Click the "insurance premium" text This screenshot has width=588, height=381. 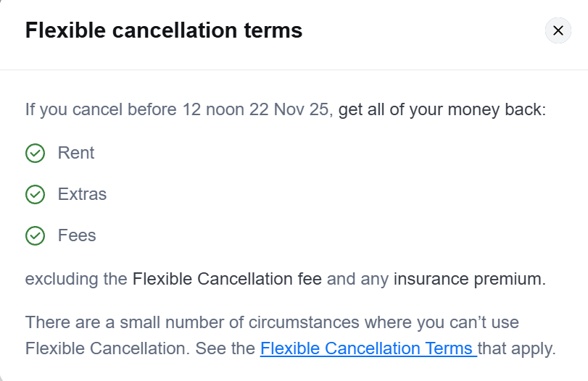[468, 278]
